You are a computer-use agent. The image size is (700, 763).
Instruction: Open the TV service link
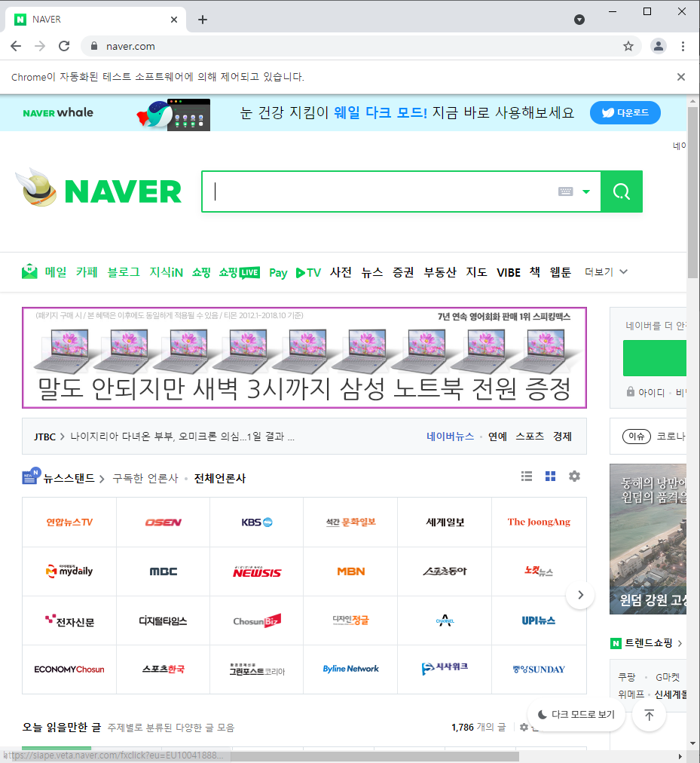pos(308,272)
